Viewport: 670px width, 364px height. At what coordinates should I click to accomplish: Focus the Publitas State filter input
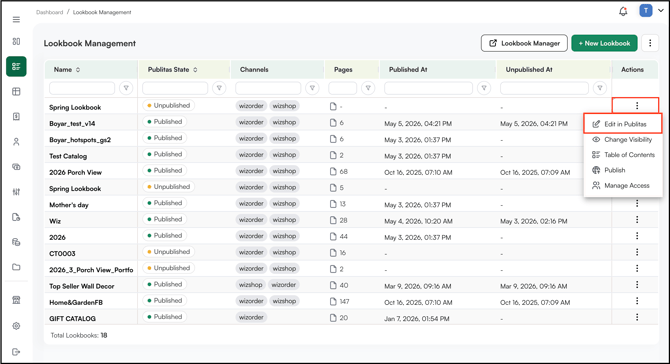[175, 88]
